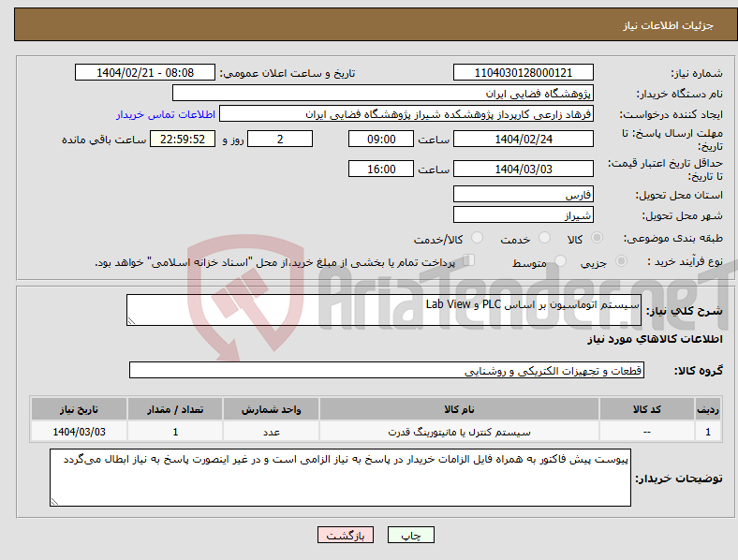Select the خدمت radio button
This screenshot has height=560, width=738.
tap(544, 238)
